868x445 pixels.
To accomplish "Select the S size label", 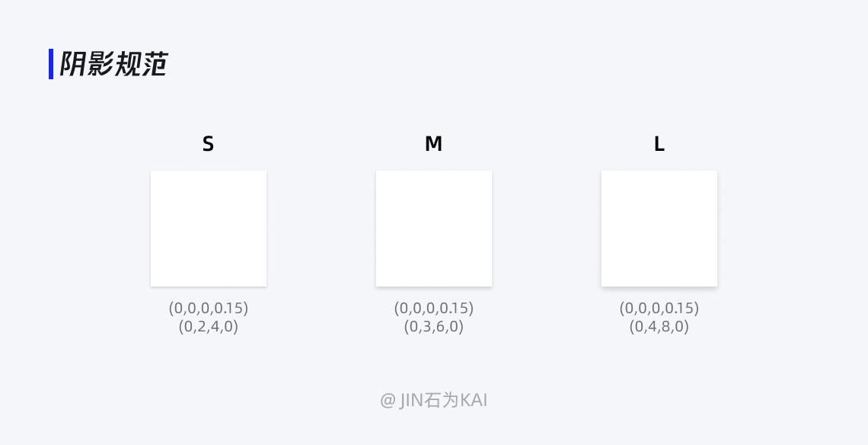I will coord(208,144).
